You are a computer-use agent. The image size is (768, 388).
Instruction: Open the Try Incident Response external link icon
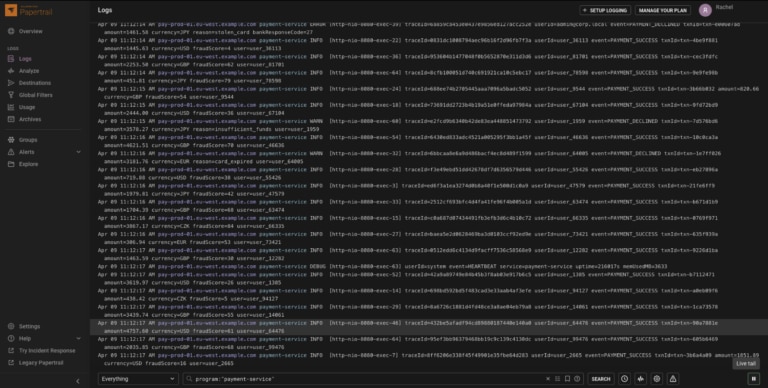click(11, 351)
